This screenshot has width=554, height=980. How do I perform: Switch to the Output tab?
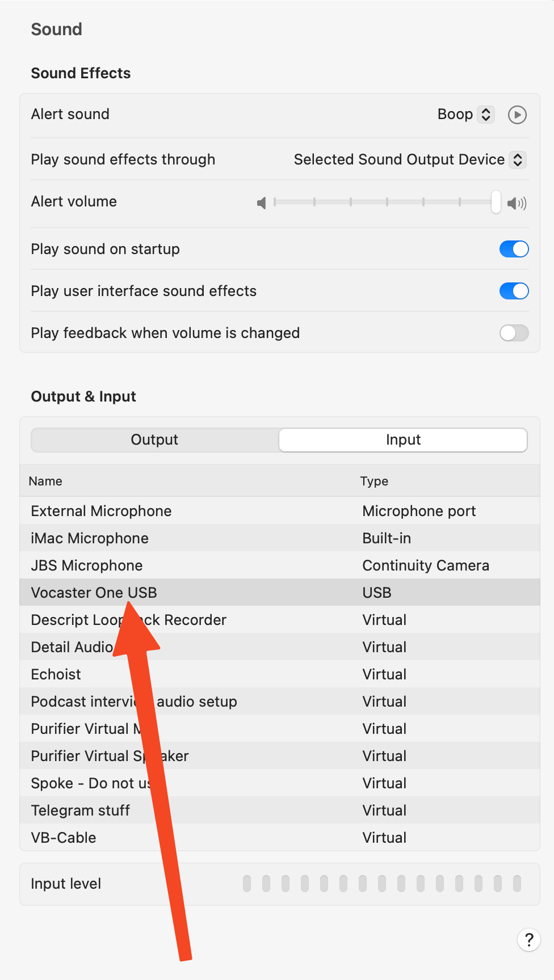(154, 440)
